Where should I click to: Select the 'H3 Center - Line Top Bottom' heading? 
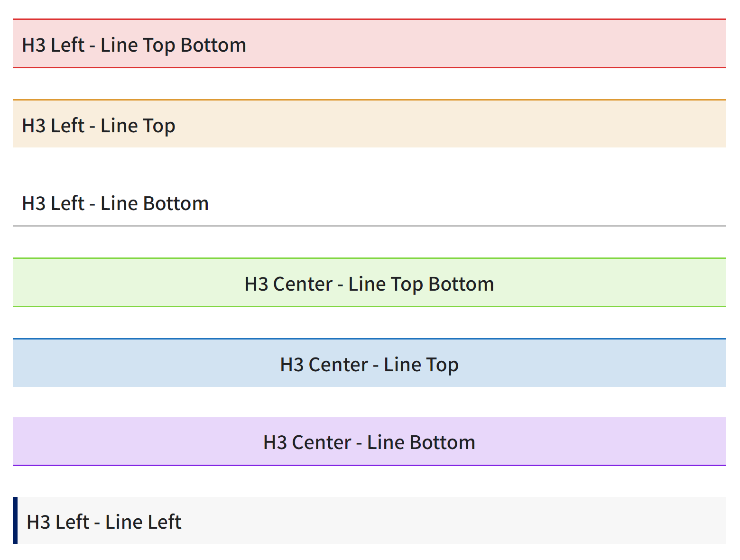pyautogui.click(x=369, y=283)
